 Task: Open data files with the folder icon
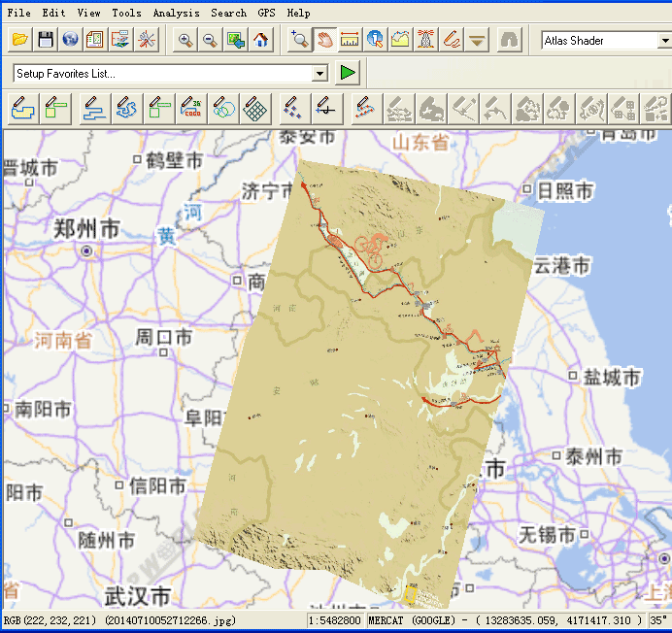tap(19, 40)
